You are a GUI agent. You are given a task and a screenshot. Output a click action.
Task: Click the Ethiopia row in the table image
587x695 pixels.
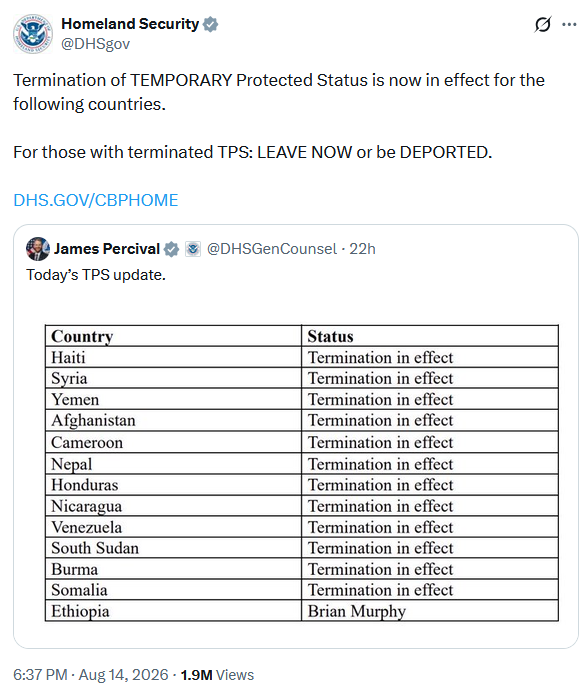(x=301, y=611)
